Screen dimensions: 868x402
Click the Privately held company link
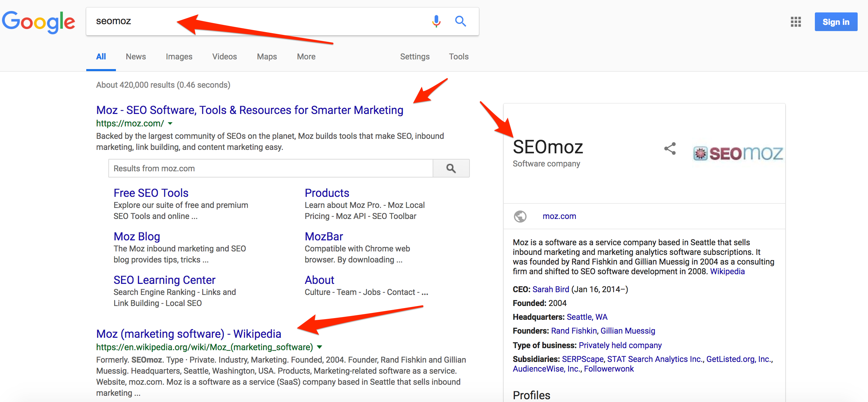(620, 345)
